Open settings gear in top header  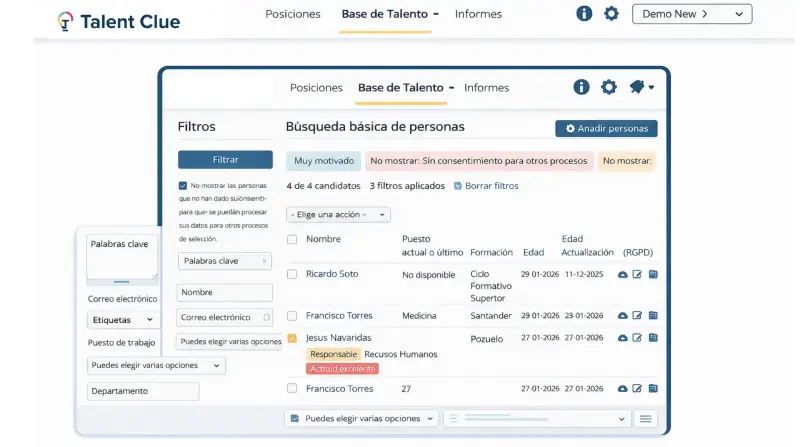tap(611, 14)
